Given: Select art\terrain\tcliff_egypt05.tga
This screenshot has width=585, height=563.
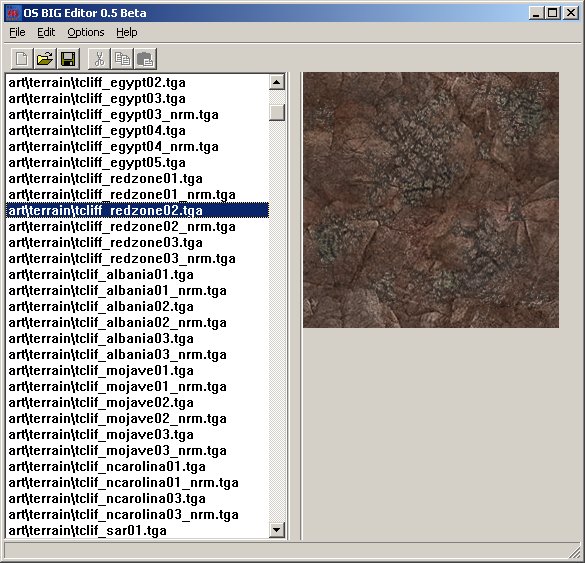Looking at the screenshot, I should pyautogui.click(x=137, y=163).
